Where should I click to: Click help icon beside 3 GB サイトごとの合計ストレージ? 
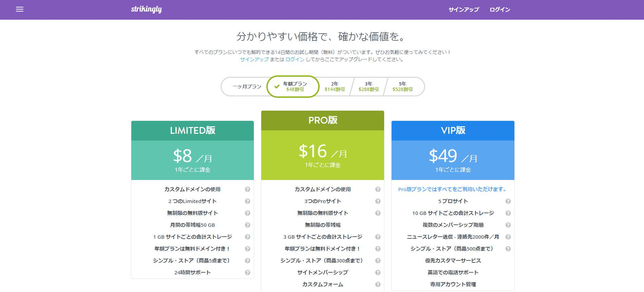(x=378, y=237)
